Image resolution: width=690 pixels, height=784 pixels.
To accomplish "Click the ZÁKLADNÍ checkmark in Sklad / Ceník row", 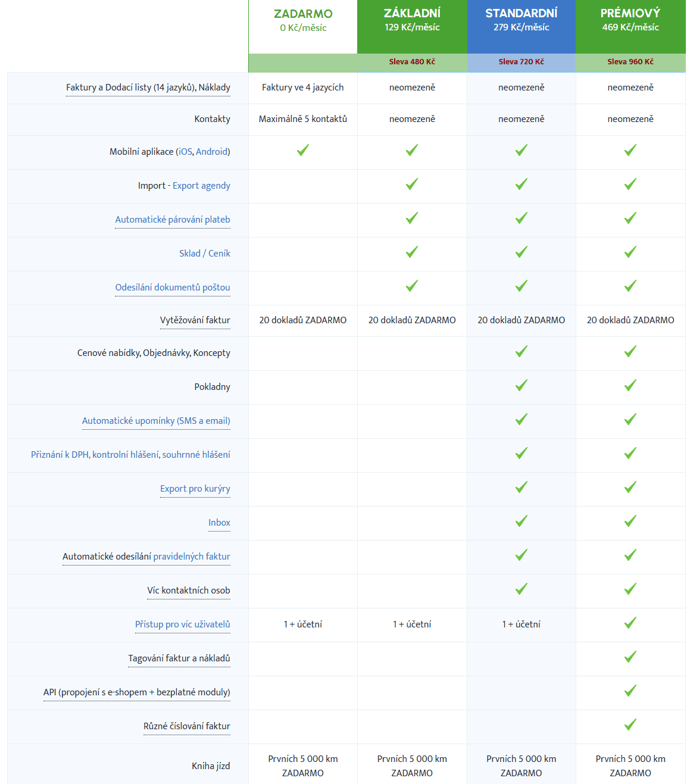I will pyautogui.click(x=411, y=252).
